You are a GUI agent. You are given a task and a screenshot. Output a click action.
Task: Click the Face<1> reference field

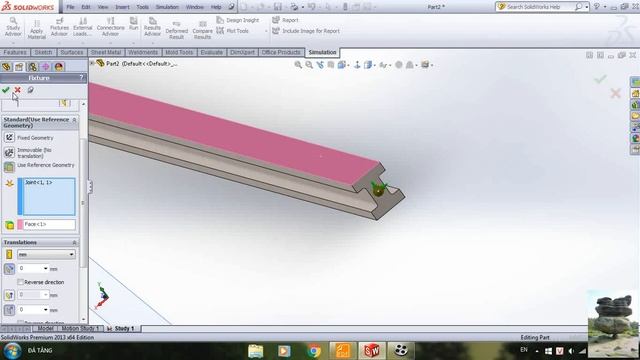click(49, 224)
